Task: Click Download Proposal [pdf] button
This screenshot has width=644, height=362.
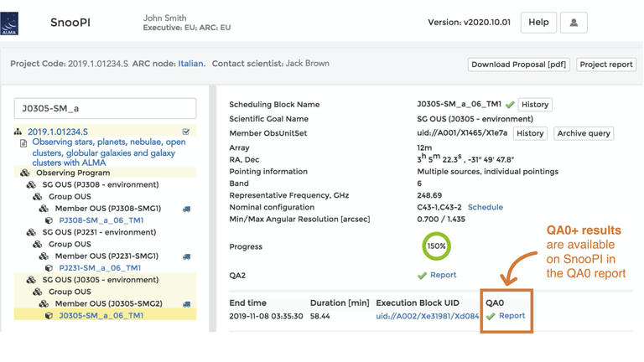Action: tap(519, 65)
